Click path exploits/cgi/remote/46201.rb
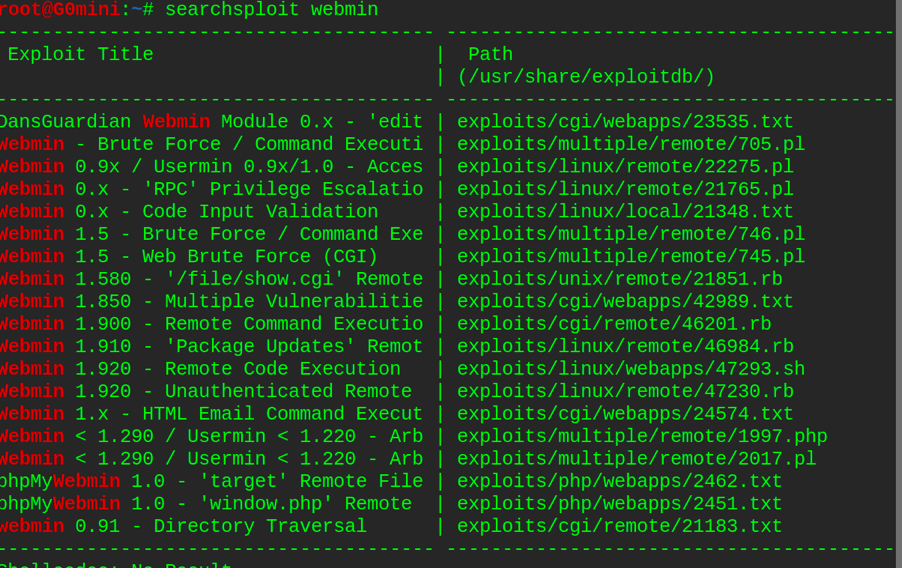The width and height of the screenshot is (902, 568). point(614,324)
